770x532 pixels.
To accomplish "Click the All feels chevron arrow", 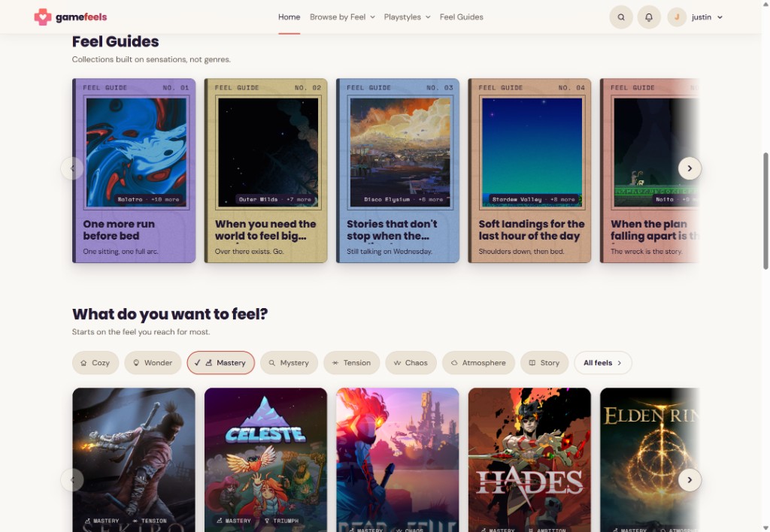I will pos(620,363).
